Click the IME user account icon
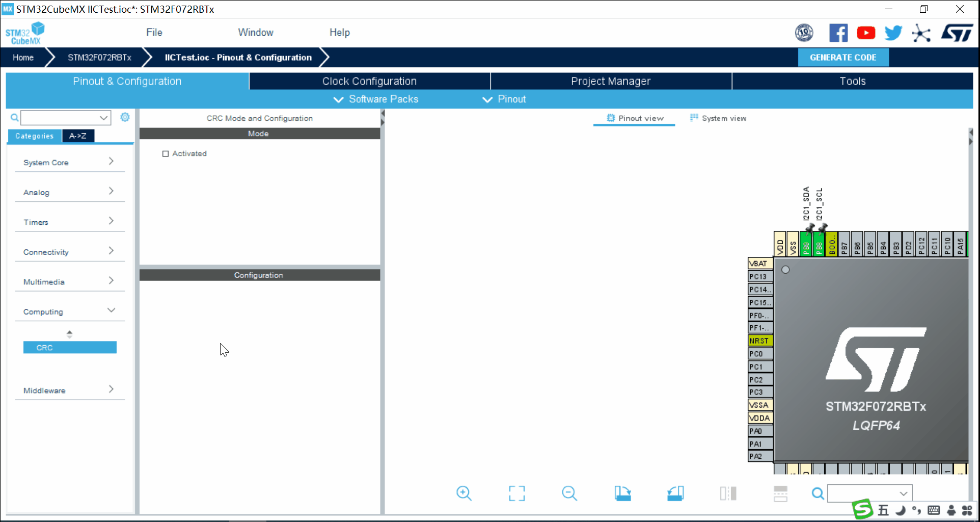 [951, 510]
